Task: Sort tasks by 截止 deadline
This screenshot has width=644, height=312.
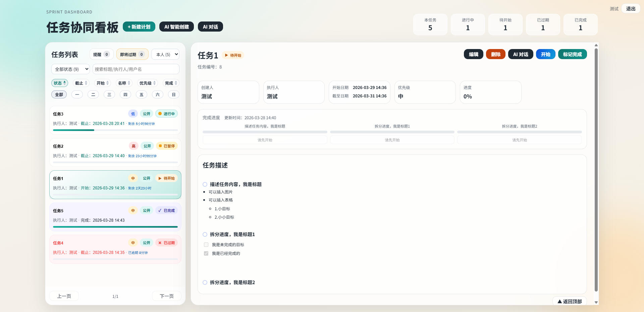Action: 81,83
